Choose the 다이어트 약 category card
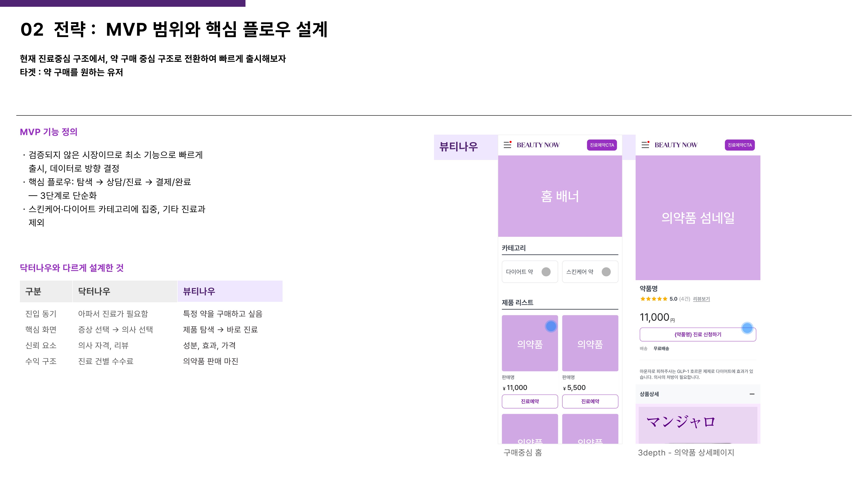 tap(530, 272)
